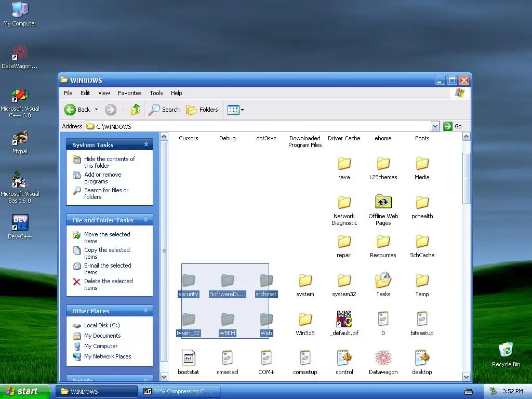532x399 pixels.
Task: Select the bootstat file
Action: [188, 358]
